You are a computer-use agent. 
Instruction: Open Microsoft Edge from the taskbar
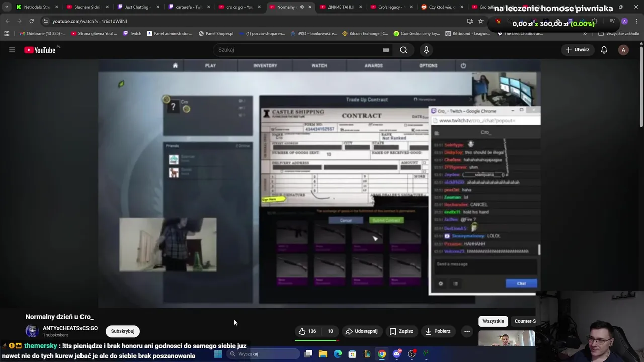[x=338, y=354]
